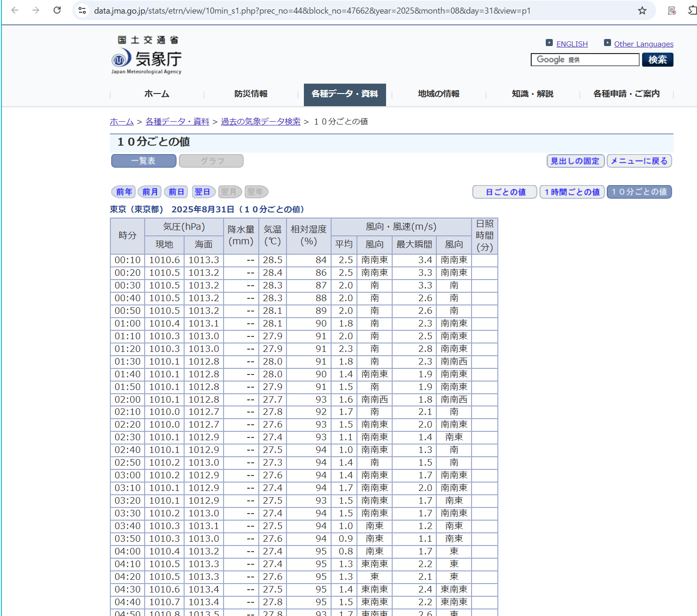Click the 過去の気象データ検索 breadcrumb link
Screen dimensions: 697x616
click(261, 122)
